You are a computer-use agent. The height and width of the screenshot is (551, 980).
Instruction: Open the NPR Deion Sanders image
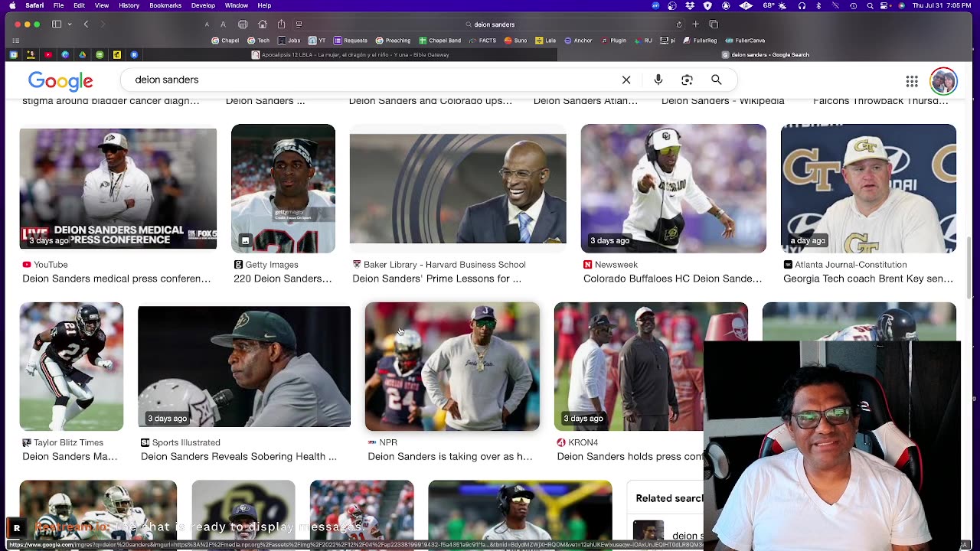[x=452, y=367]
